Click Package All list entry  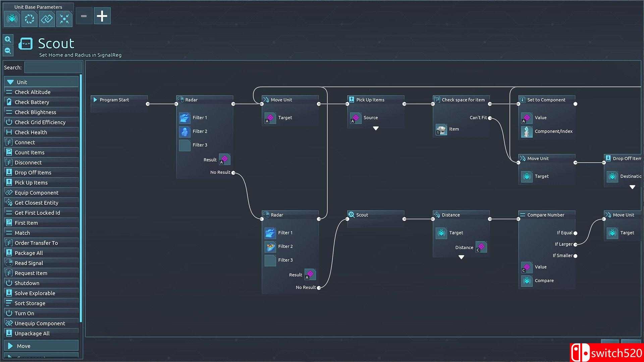tap(41, 253)
